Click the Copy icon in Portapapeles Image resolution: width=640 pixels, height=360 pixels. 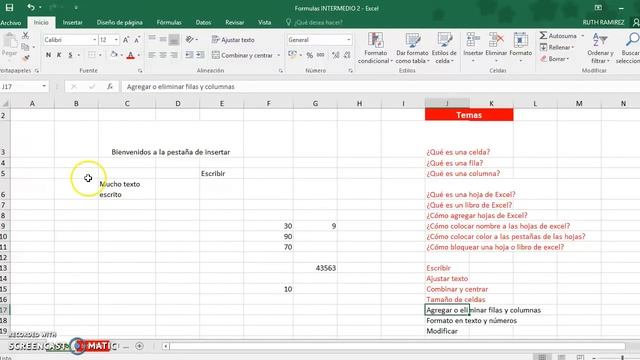[x=25, y=47]
